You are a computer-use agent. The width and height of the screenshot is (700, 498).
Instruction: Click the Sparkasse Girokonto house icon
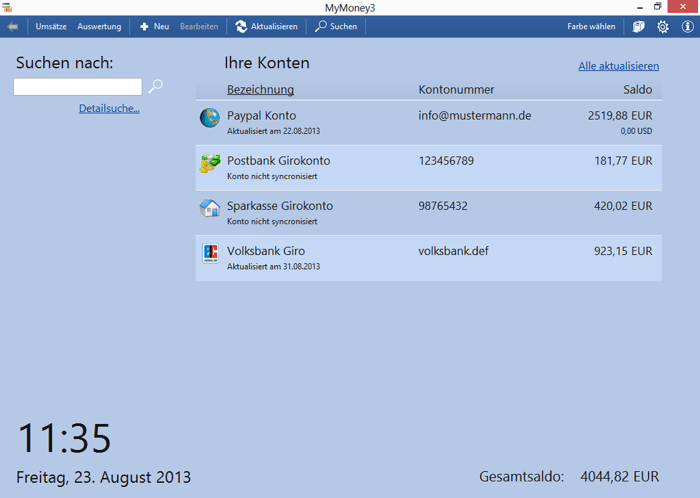[210, 208]
